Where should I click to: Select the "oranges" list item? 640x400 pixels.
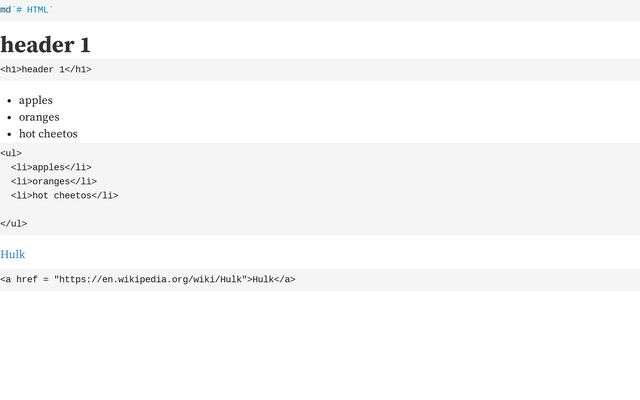(x=39, y=117)
